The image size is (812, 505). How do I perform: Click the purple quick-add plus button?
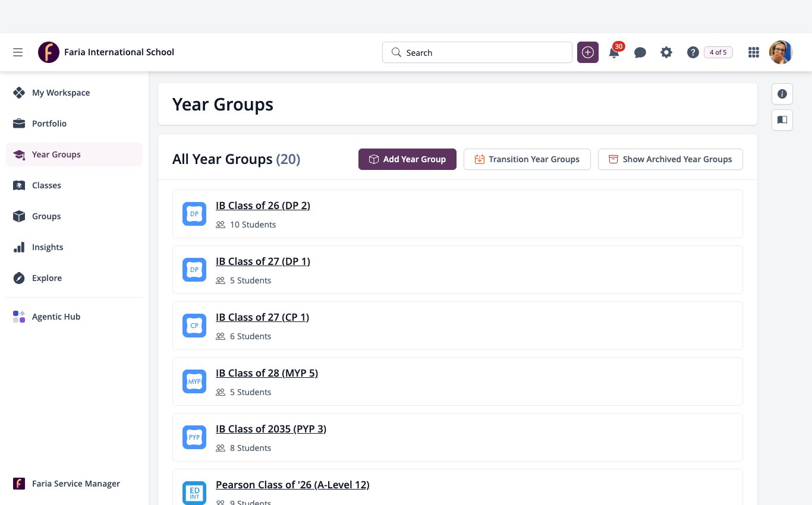point(588,52)
